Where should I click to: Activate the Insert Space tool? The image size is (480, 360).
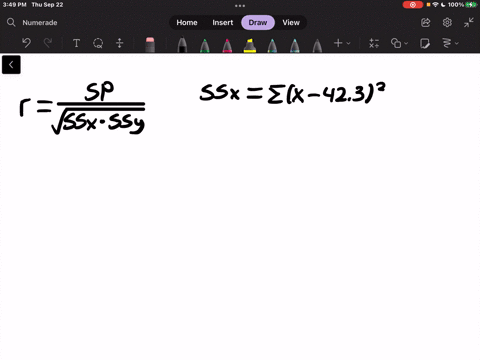(x=120, y=43)
